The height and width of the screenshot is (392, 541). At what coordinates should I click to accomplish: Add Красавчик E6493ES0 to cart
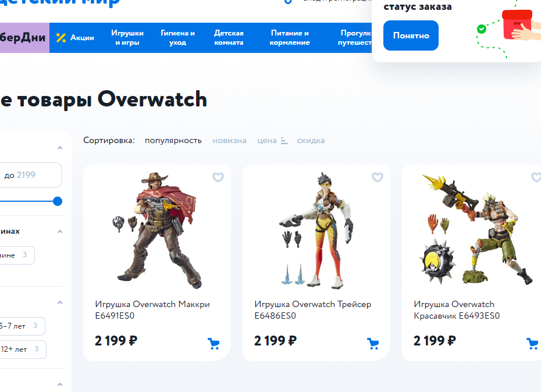532,343
